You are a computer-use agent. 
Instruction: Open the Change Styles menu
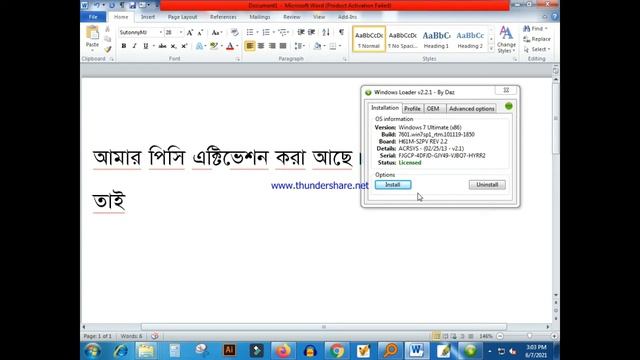tap(506, 39)
